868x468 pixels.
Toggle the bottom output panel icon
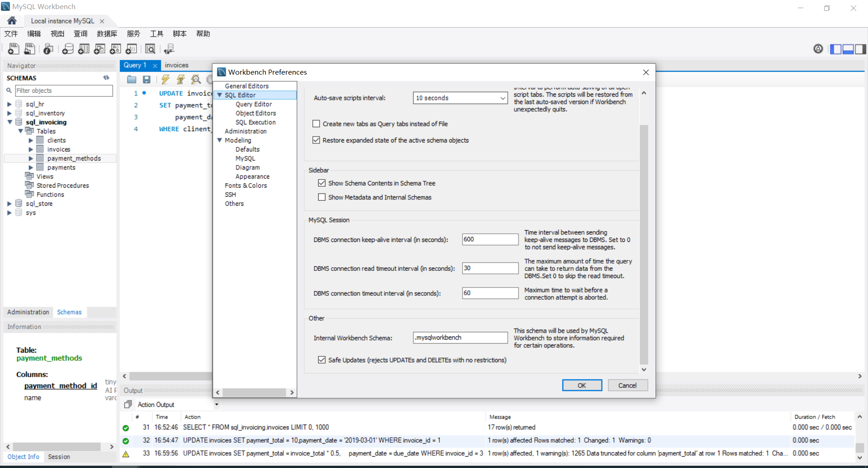[x=848, y=49]
